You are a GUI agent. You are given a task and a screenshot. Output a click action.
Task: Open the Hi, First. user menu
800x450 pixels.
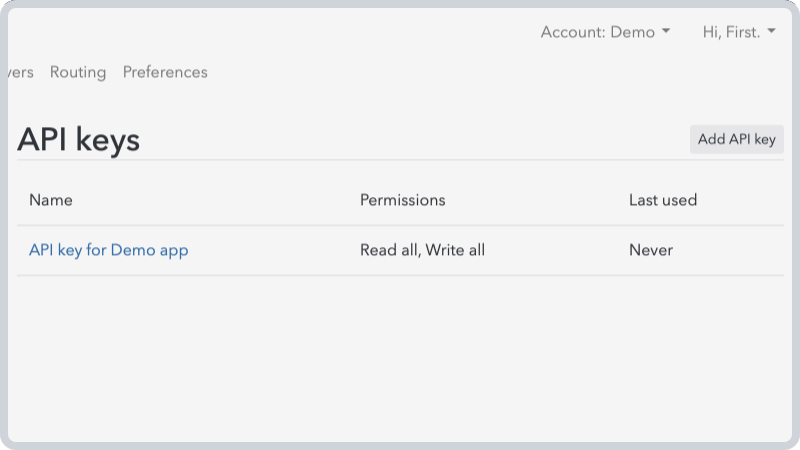coord(739,32)
